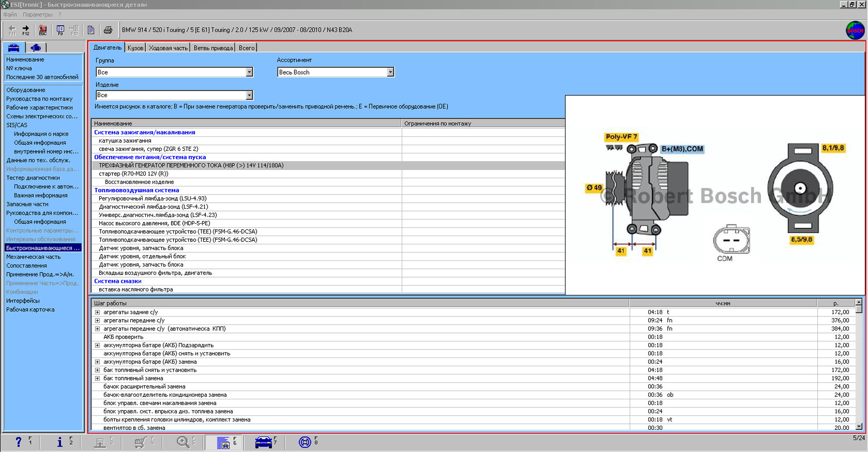
Task: Click the printer icon in toolbar
Action: [108, 30]
